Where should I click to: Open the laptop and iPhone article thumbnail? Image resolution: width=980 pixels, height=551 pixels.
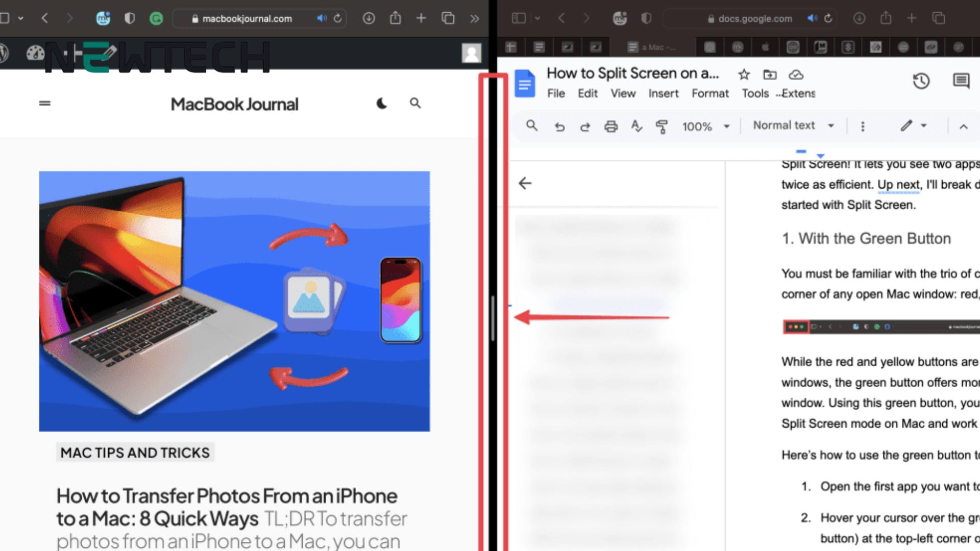coord(234,301)
